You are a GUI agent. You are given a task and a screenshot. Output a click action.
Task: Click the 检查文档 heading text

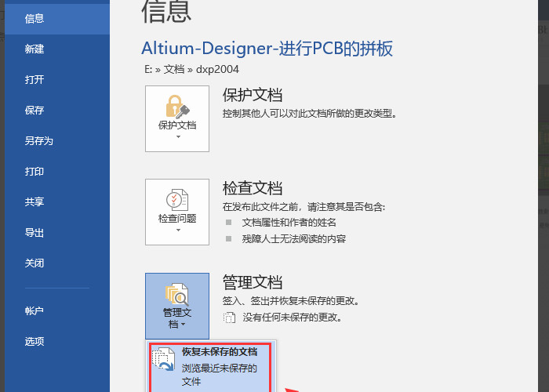pyautogui.click(x=253, y=188)
